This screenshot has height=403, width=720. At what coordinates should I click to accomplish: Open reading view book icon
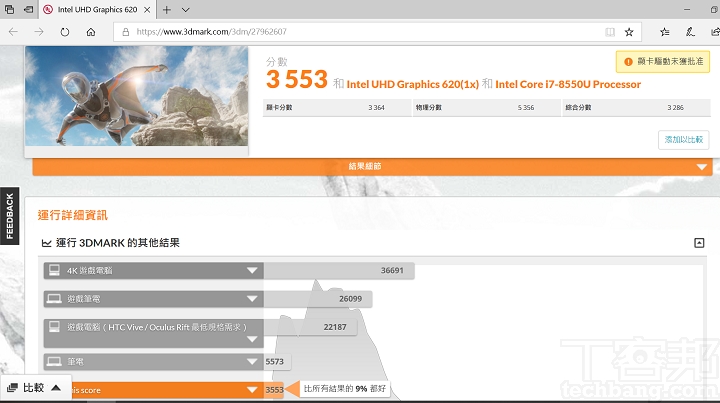click(610, 32)
